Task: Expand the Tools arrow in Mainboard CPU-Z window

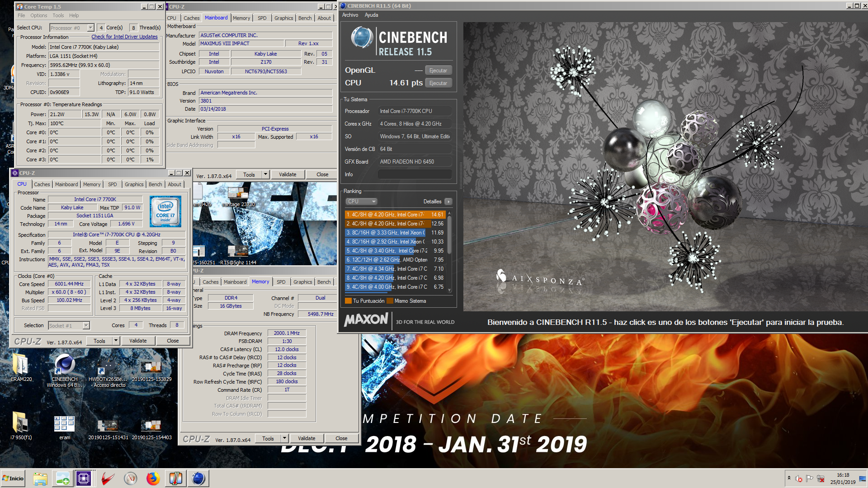Action: [266, 174]
